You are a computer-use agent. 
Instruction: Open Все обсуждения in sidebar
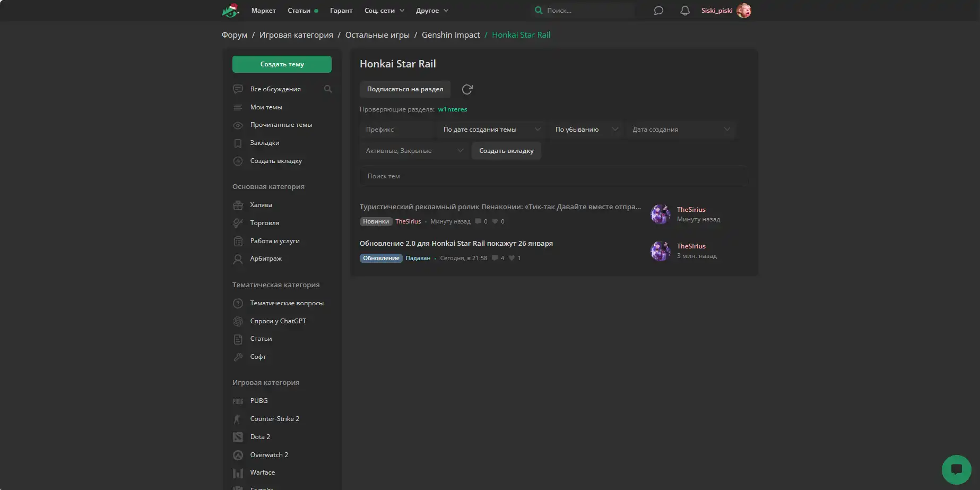click(x=275, y=89)
